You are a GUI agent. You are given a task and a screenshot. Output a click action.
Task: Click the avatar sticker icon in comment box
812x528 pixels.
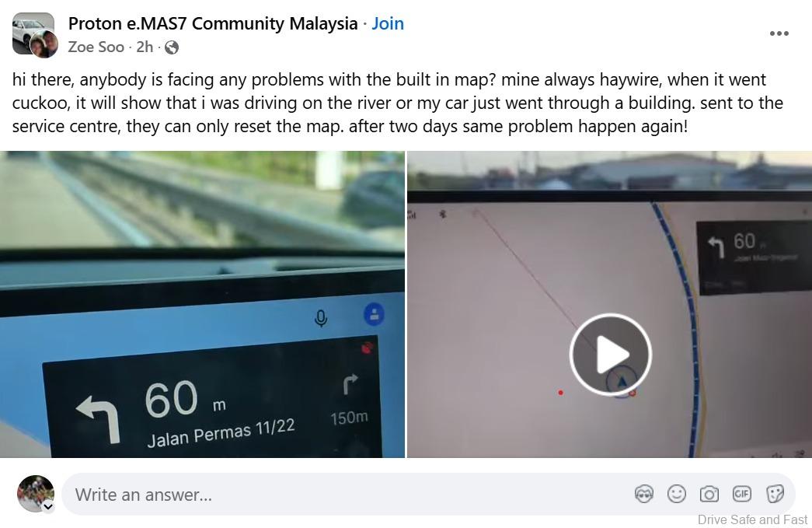(643, 494)
